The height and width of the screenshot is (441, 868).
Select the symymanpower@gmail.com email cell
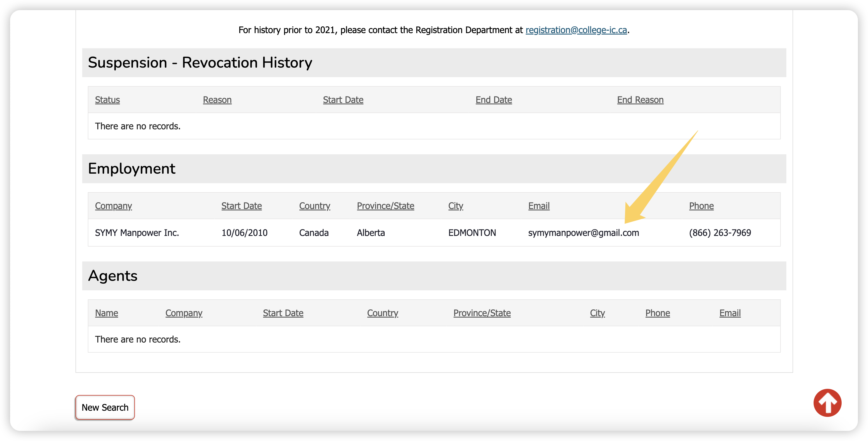point(583,233)
